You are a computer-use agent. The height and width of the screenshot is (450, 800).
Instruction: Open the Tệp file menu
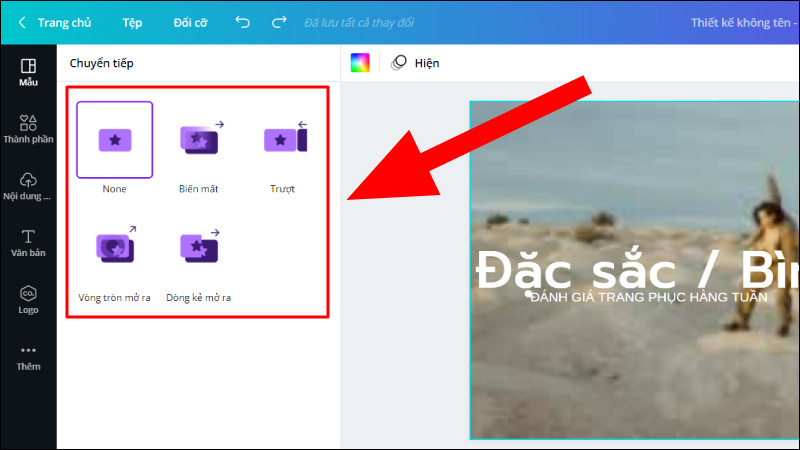pos(132,23)
